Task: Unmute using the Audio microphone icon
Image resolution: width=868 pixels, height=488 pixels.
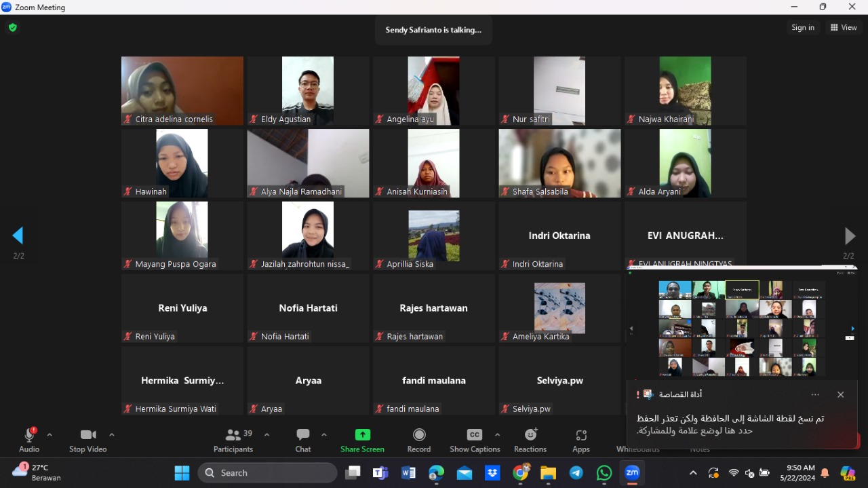Action: 29,435
